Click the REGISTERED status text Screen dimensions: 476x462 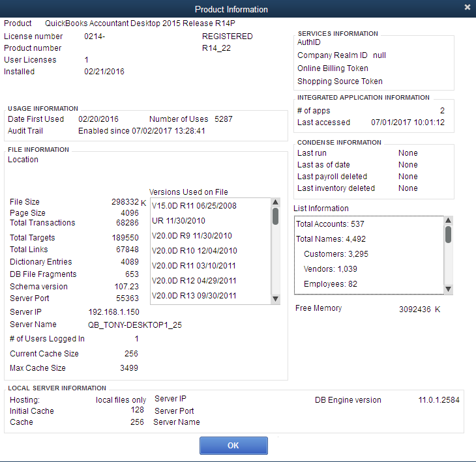click(x=228, y=36)
